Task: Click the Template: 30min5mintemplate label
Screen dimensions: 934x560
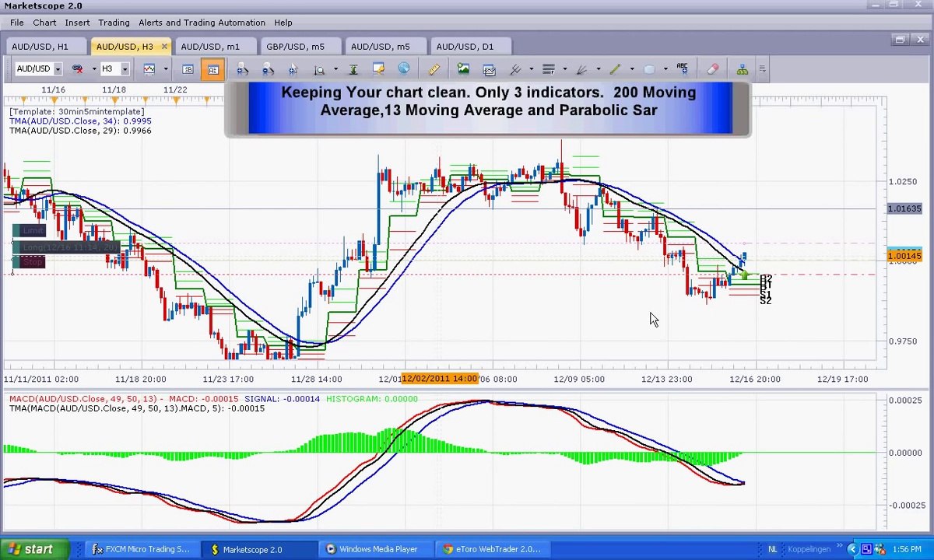Action: pyautogui.click(x=76, y=112)
